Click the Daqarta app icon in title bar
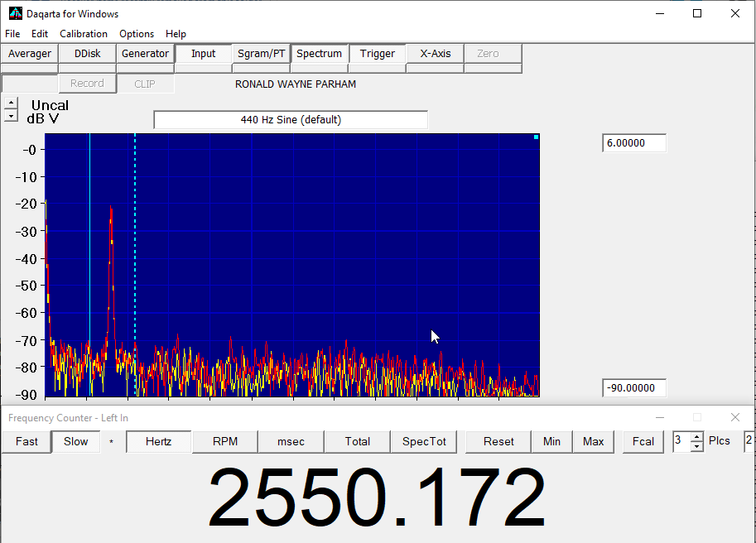The image size is (756, 543). (x=15, y=13)
